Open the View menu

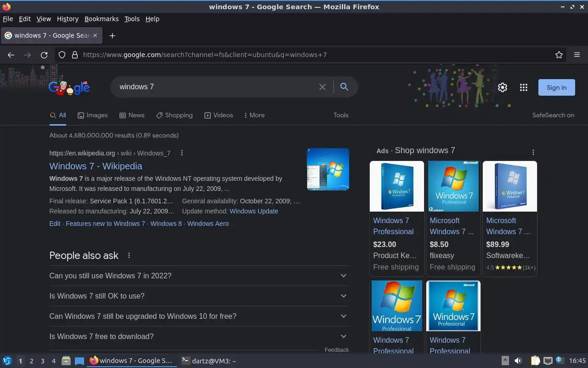coord(44,19)
